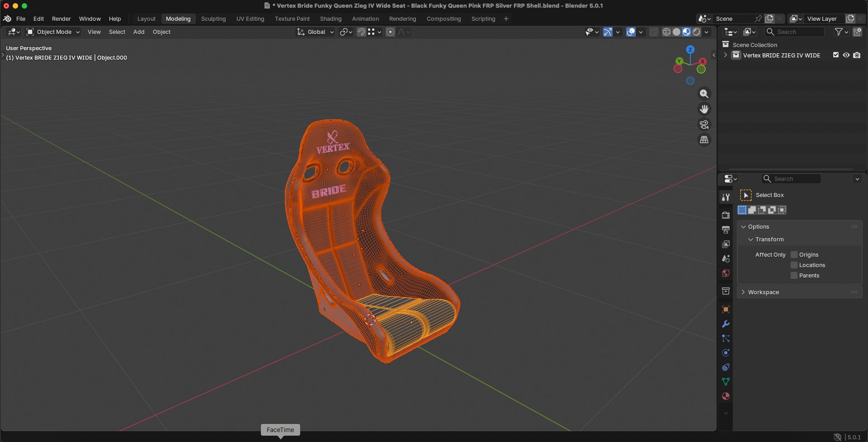Enable Affect Only Locations checkbox
Image resolution: width=868 pixels, height=442 pixels.
click(794, 265)
